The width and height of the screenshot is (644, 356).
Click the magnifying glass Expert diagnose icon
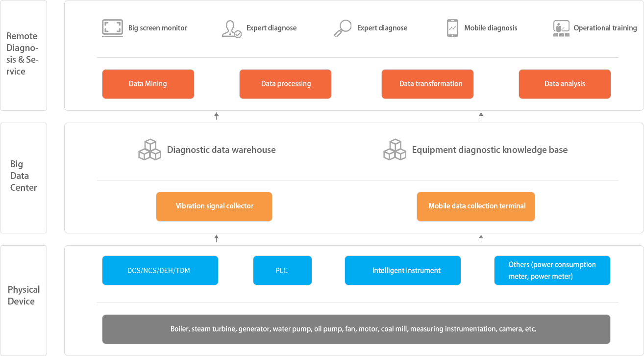point(342,28)
